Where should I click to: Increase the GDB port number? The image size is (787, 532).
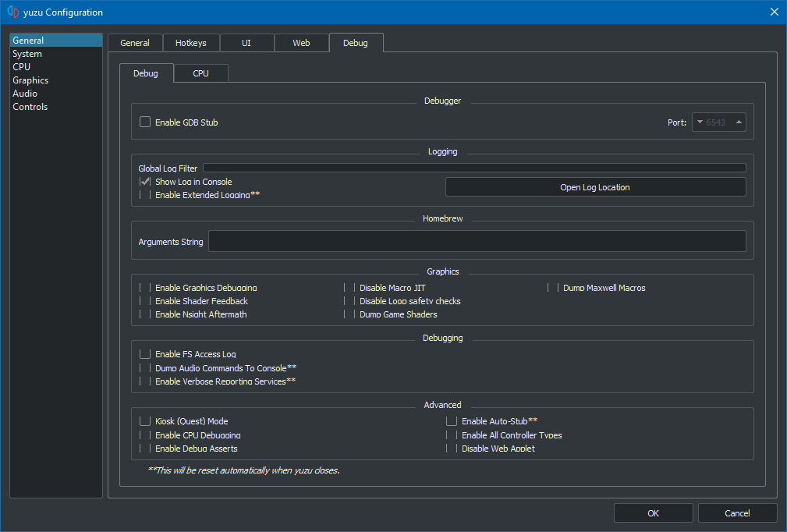coord(738,122)
